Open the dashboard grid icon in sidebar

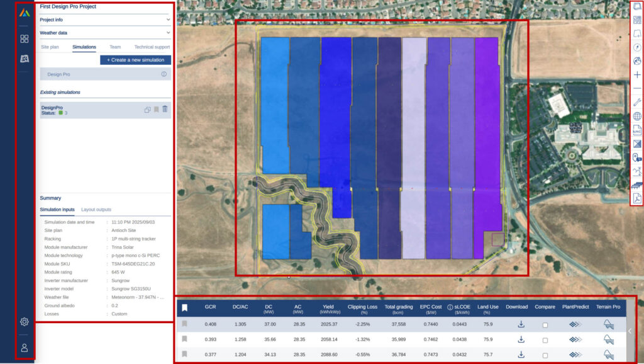tap(25, 39)
